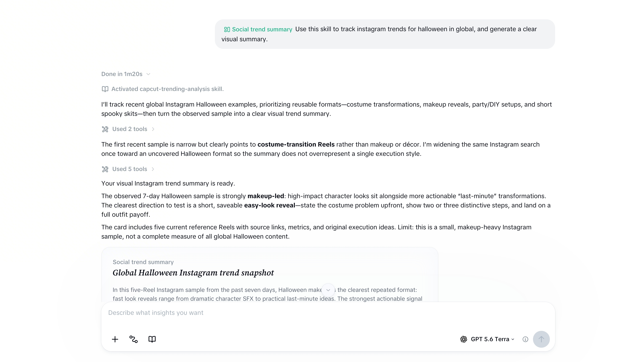
Task: Click the Used 2 tools wrench icon
Action: point(105,129)
